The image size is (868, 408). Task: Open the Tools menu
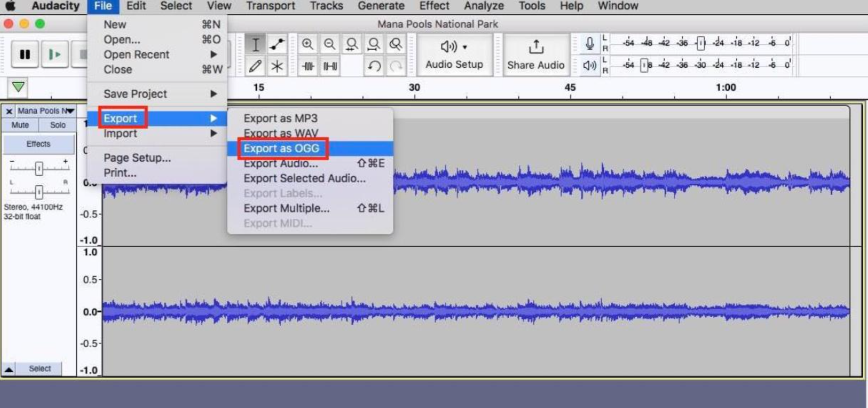(x=532, y=6)
